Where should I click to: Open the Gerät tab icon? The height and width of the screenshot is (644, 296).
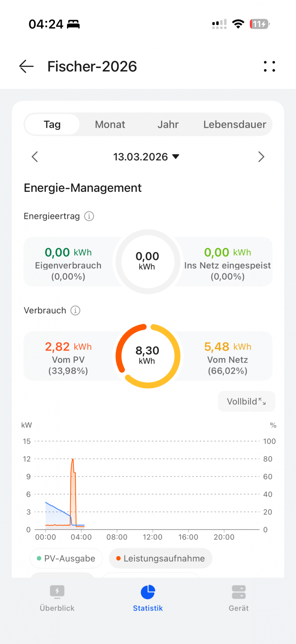[239, 592]
